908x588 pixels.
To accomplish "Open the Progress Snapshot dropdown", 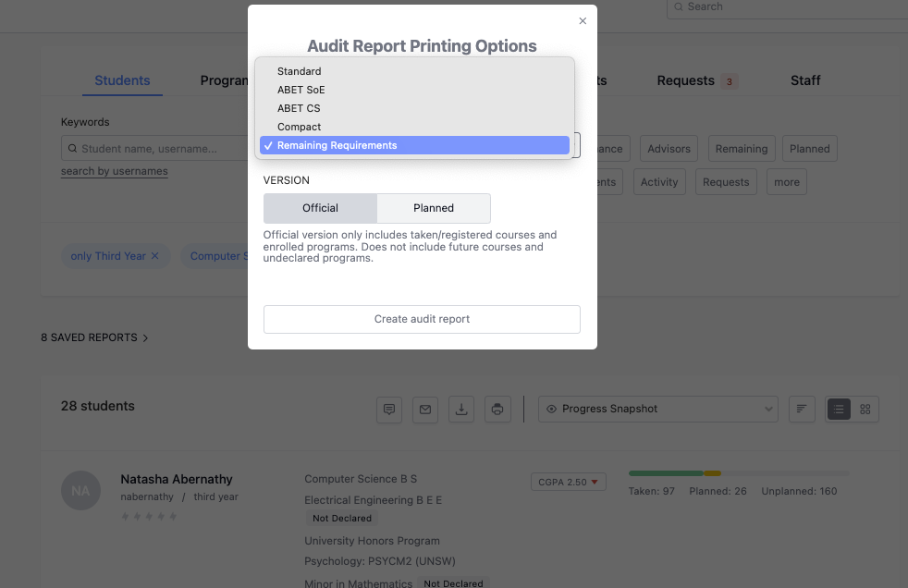I will click(x=657, y=410).
